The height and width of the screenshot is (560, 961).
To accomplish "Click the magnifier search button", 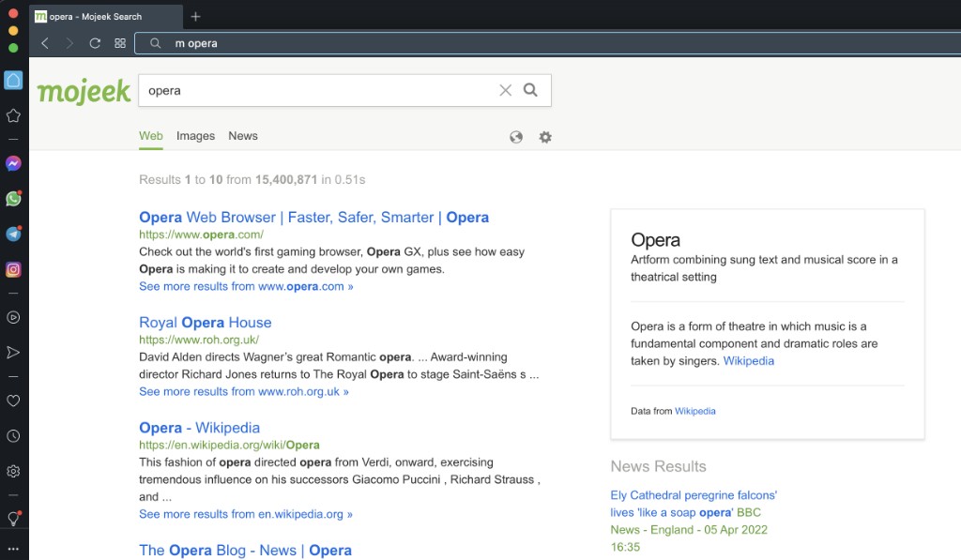I will point(530,90).
